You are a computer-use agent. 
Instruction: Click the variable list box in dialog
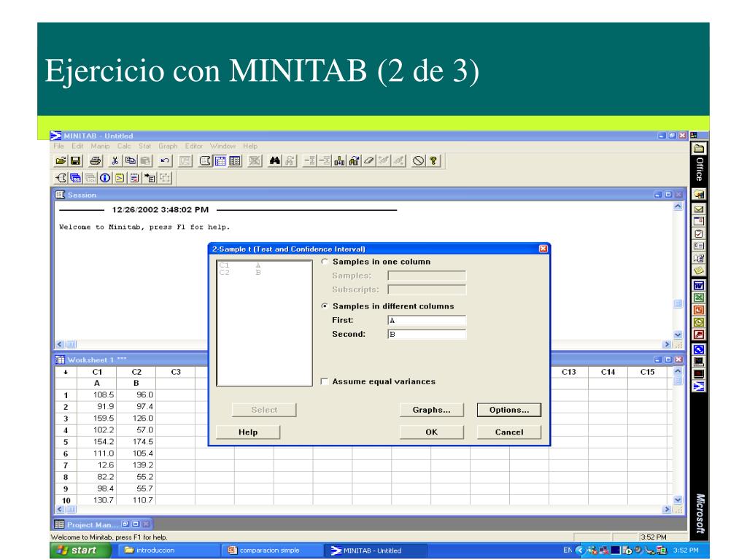pyautogui.click(x=264, y=323)
